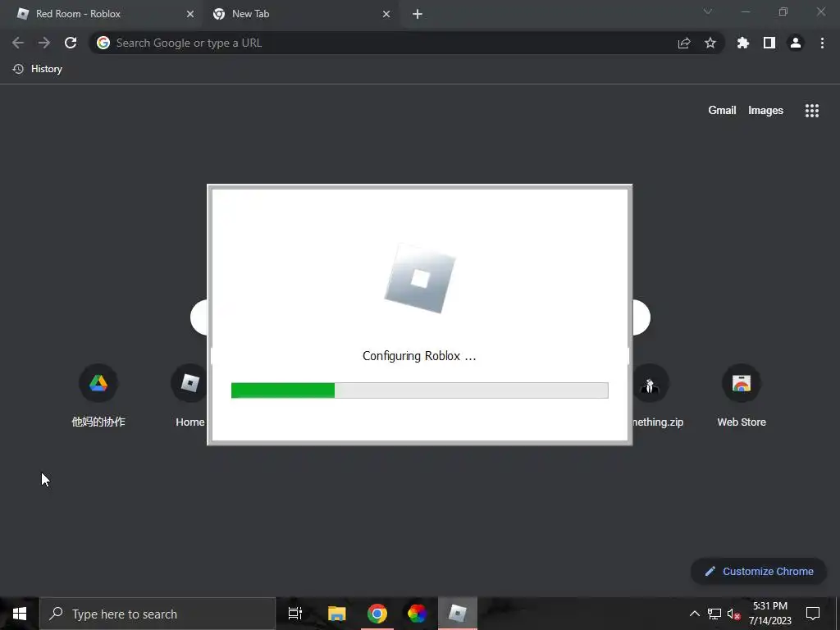Open the Windows Start menu
The height and width of the screenshot is (630, 840).
pos(20,614)
